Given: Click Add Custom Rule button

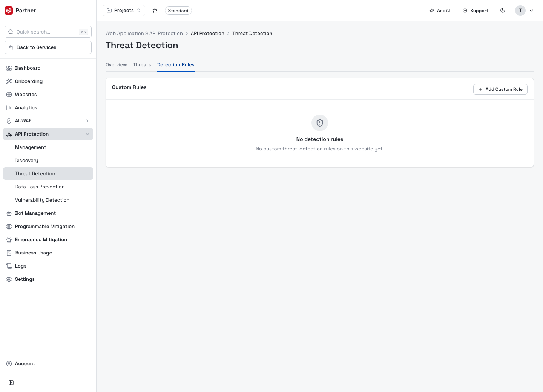Looking at the screenshot, I should pos(500,89).
